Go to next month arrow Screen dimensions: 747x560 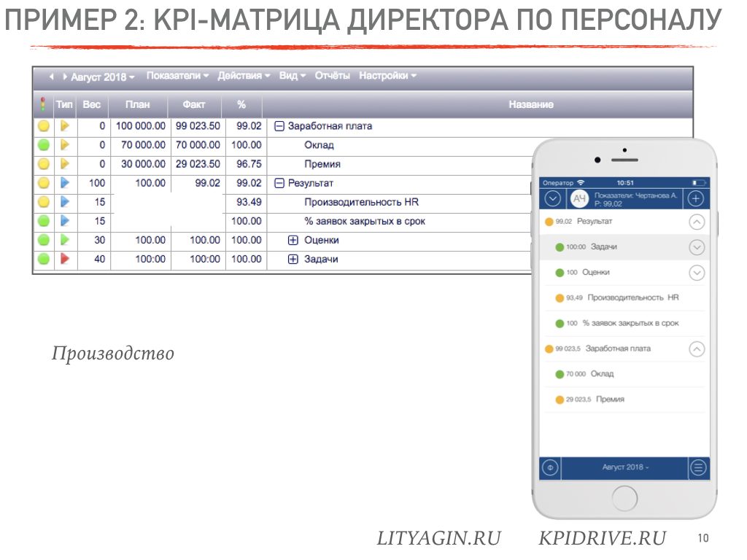pos(65,76)
